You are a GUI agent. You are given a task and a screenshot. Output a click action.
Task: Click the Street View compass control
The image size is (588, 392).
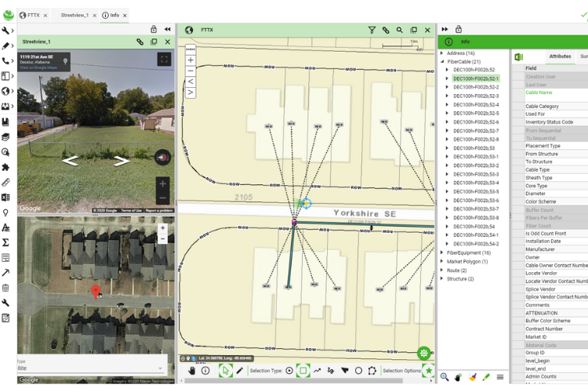(163, 158)
